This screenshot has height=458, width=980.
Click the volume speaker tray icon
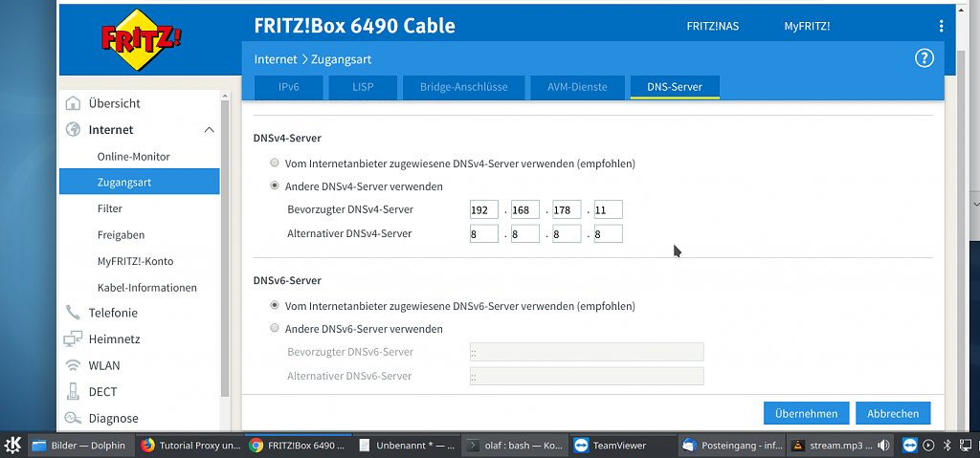coord(883,446)
